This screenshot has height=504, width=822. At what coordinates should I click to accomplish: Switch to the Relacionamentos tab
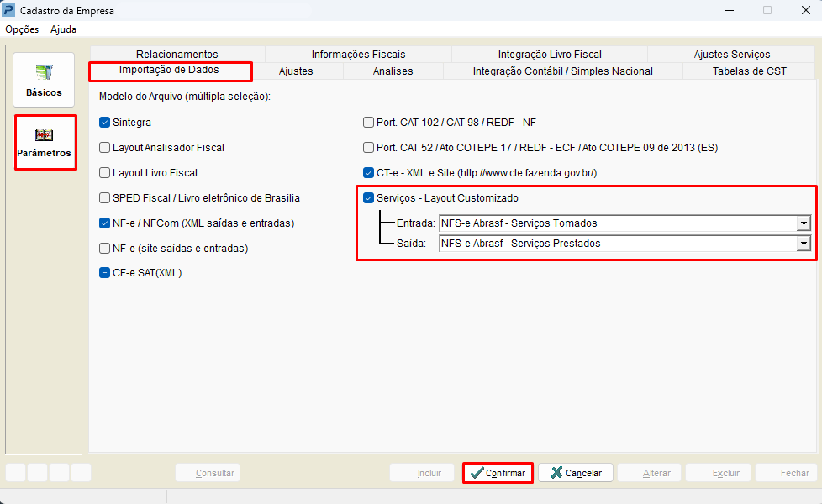tap(177, 54)
